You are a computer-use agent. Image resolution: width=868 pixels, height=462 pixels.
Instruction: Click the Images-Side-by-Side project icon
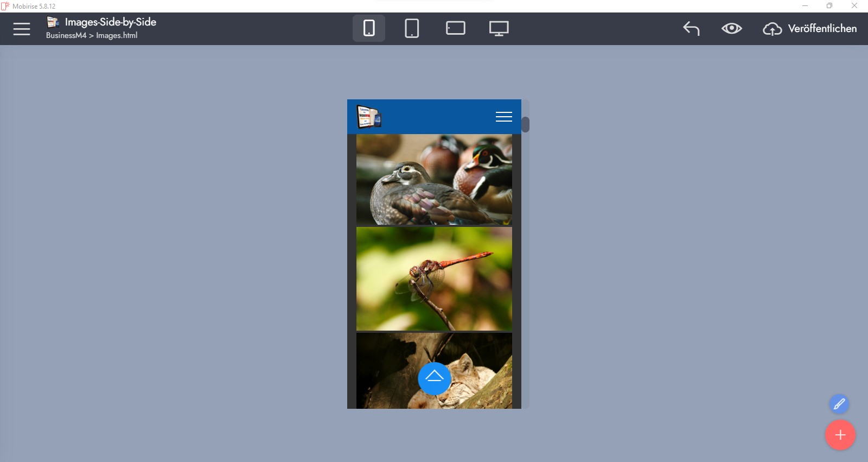(53, 22)
